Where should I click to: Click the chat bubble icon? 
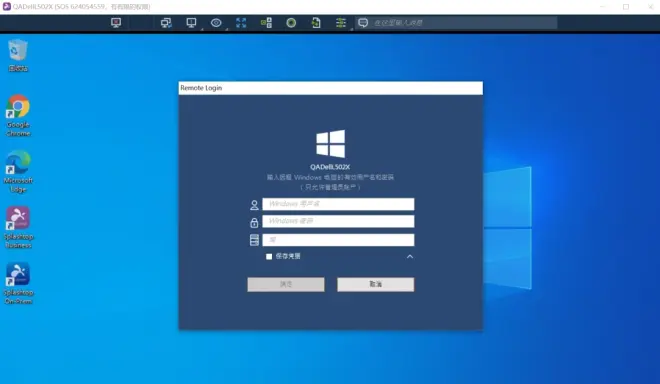pos(363,23)
